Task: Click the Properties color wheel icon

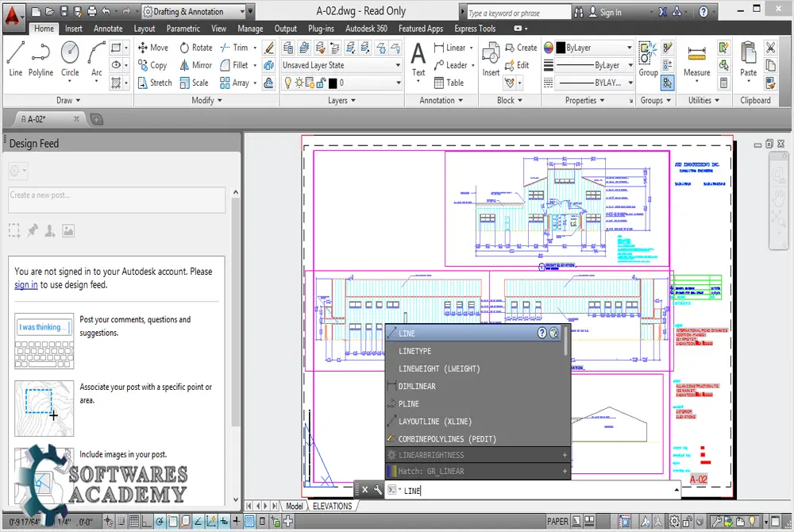Action: [x=548, y=48]
